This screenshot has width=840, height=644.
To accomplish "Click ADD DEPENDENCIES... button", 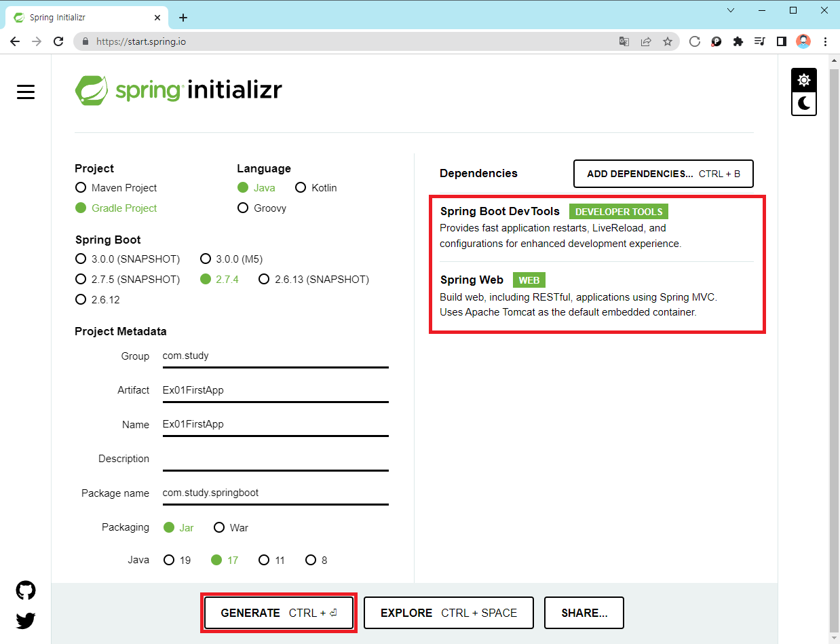I will click(x=664, y=174).
